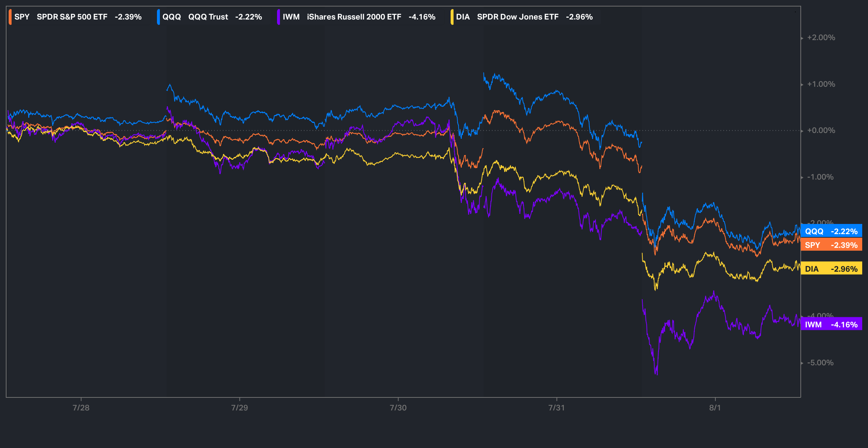
Task: Click the 7/29 date axis label
Action: pos(239,408)
